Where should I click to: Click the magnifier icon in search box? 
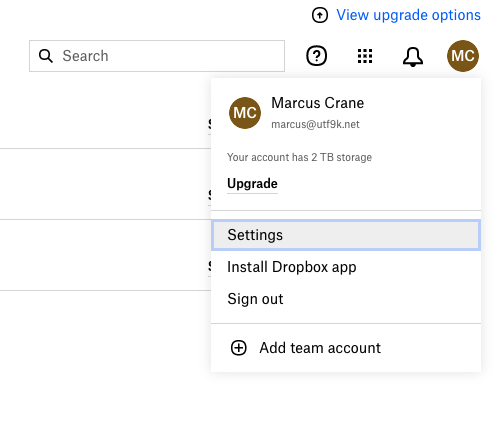pos(46,56)
